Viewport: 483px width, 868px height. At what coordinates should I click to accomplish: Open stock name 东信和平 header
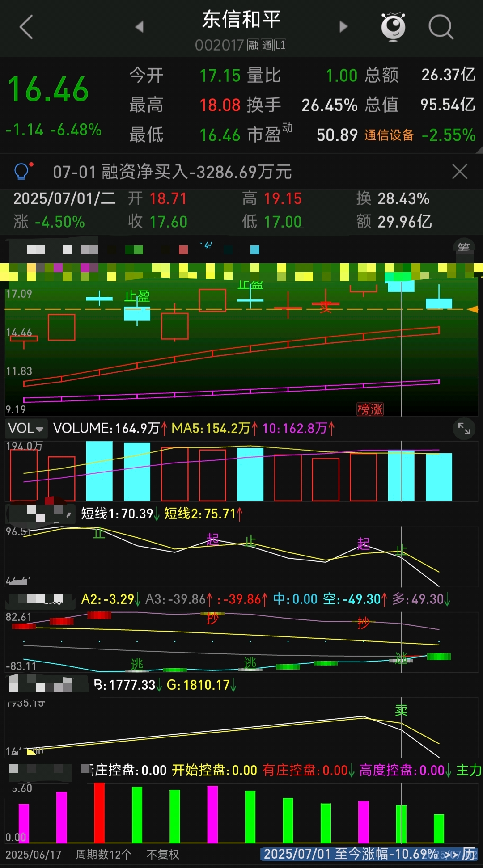coord(241,20)
